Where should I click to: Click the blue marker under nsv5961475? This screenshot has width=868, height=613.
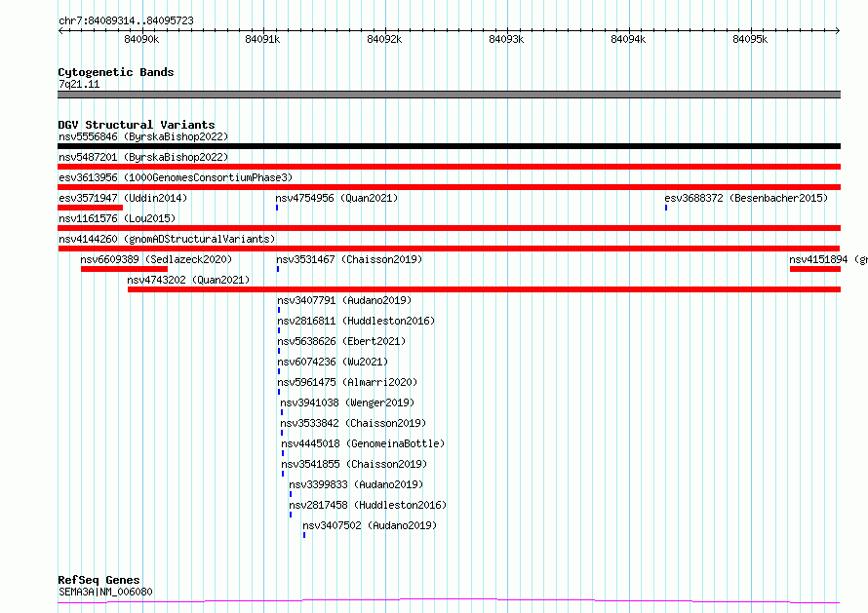[279, 392]
